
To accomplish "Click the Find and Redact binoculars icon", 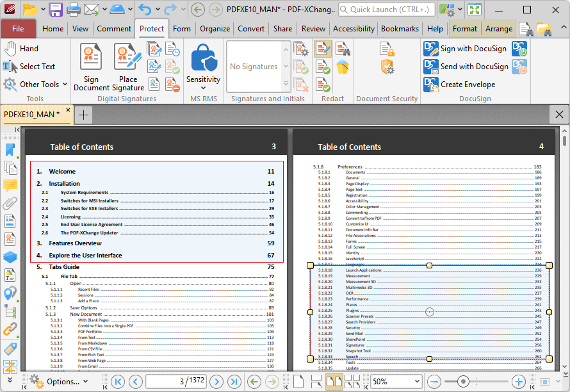I will pos(343,49).
